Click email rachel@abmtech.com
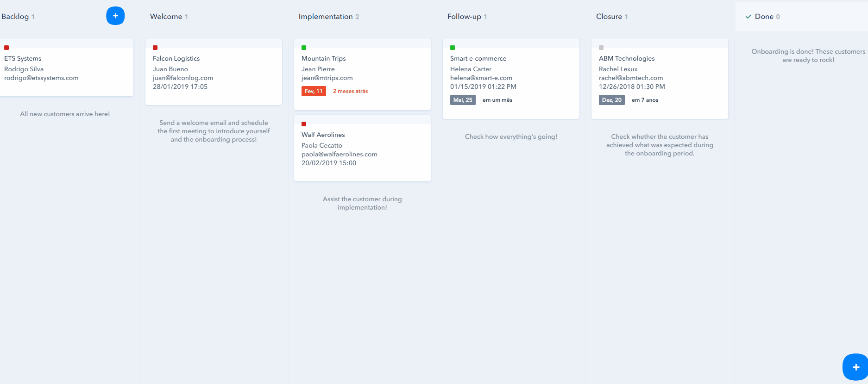Image resolution: width=868 pixels, height=384 pixels. click(x=631, y=78)
